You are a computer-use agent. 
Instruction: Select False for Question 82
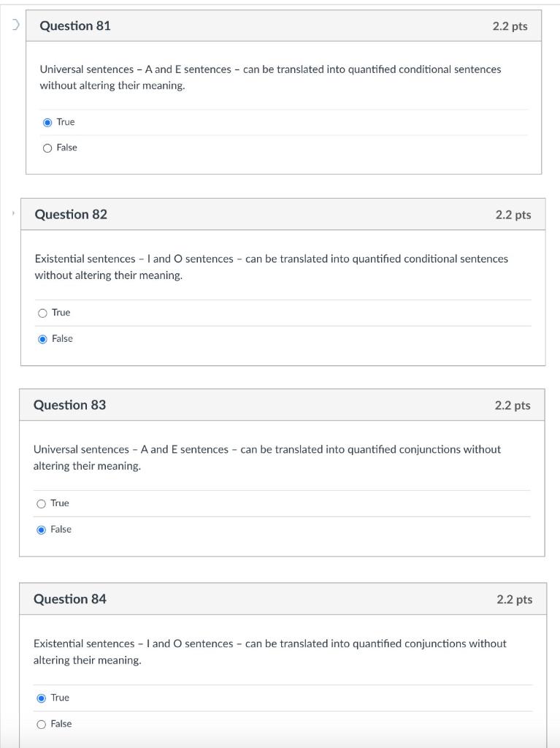pos(42,338)
